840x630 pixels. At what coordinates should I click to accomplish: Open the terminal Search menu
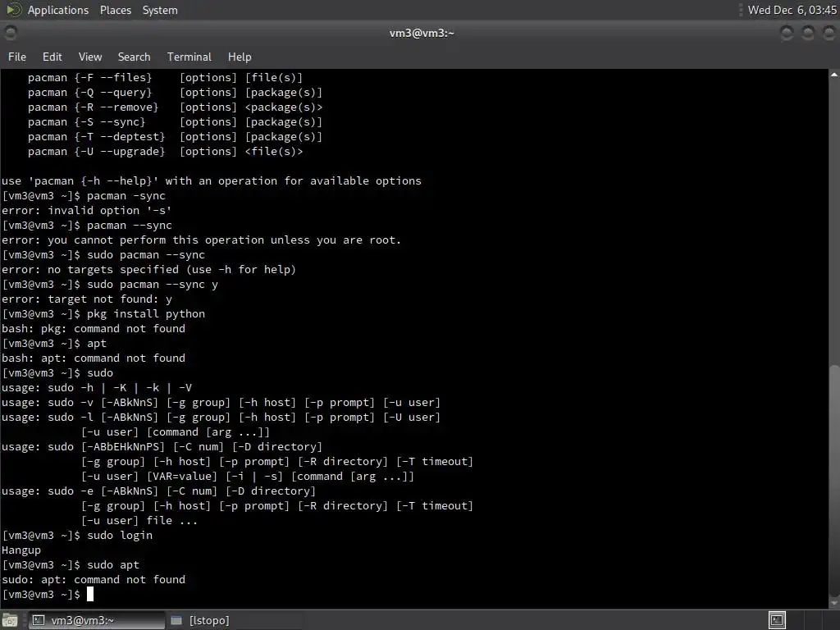(x=134, y=57)
